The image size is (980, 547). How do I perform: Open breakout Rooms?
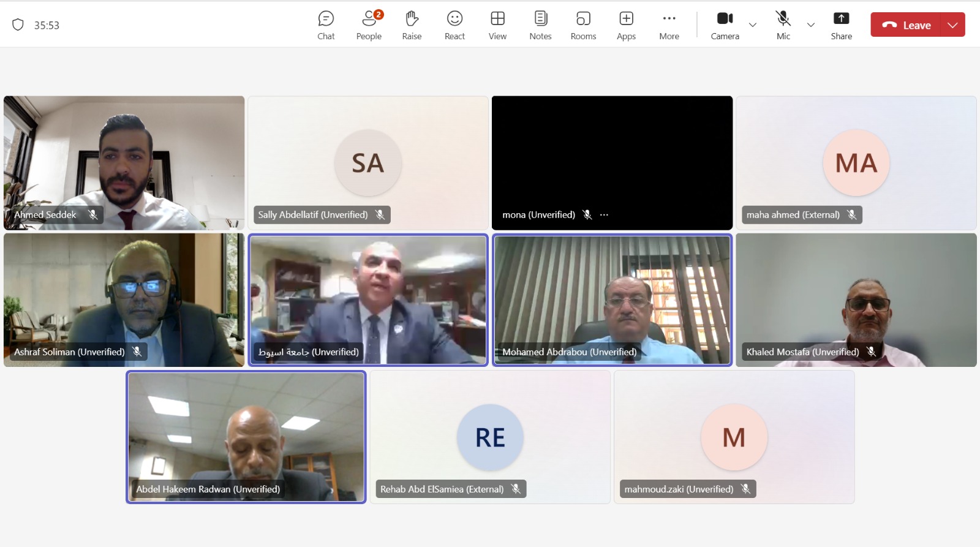[583, 25]
